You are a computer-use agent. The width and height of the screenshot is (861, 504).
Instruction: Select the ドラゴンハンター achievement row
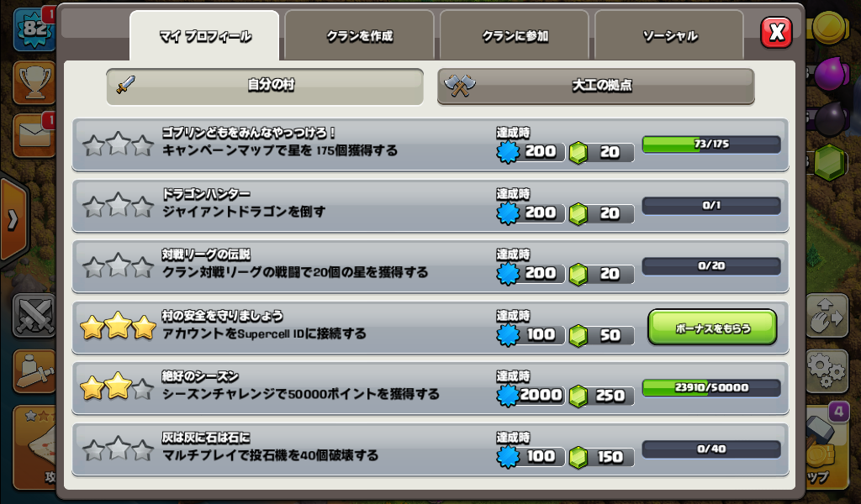430,206
